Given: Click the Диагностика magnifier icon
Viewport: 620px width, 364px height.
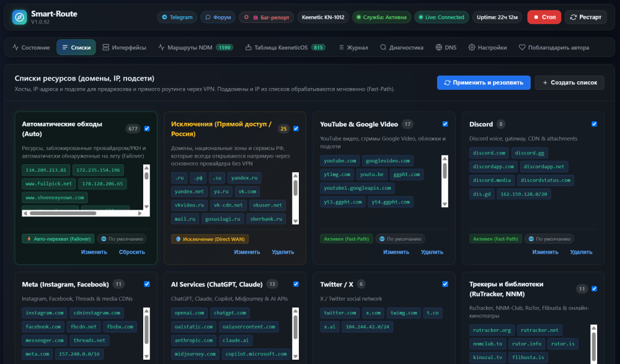Looking at the screenshot, I should pyautogui.click(x=383, y=48).
